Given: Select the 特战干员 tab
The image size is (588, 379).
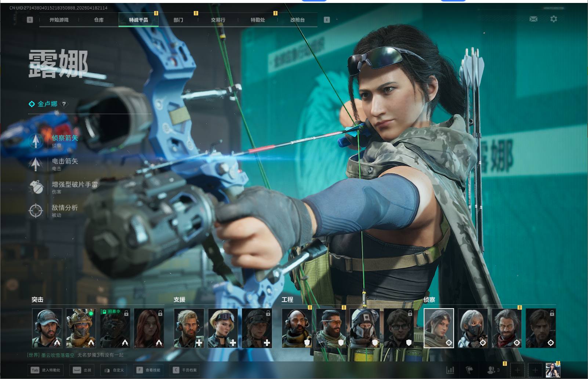Looking at the screenshot, I should (138, 20).
